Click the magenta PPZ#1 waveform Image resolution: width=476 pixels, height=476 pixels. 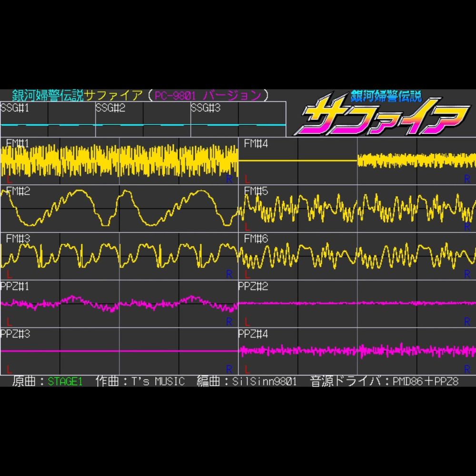pos(119,303)
